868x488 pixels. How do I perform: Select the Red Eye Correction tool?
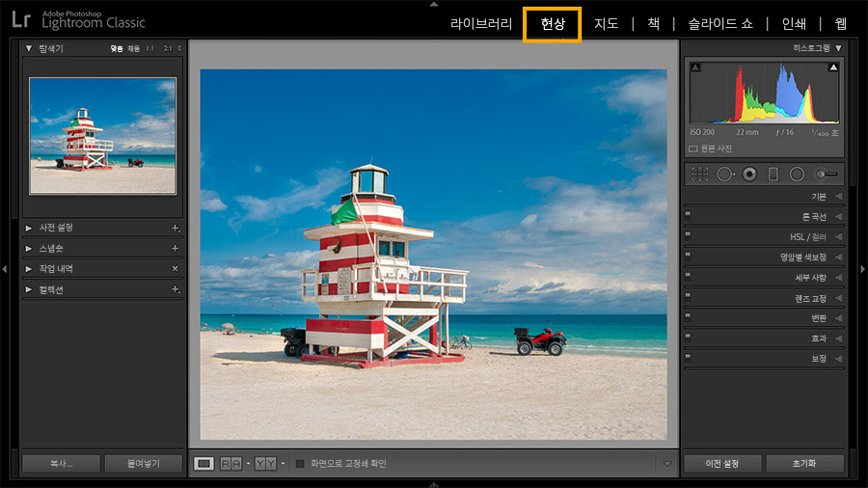[x=749, y=175]
